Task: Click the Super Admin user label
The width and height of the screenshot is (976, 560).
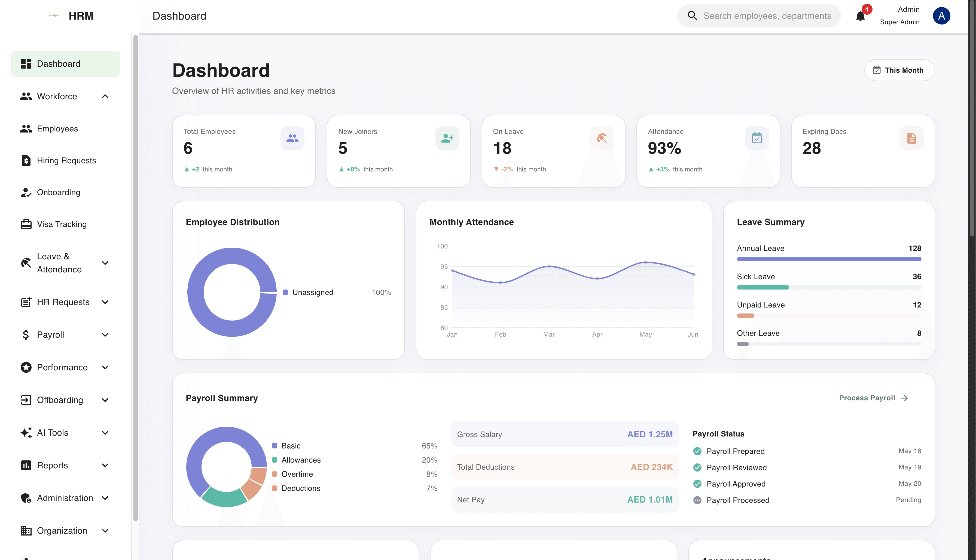Action: click(899, 22)
